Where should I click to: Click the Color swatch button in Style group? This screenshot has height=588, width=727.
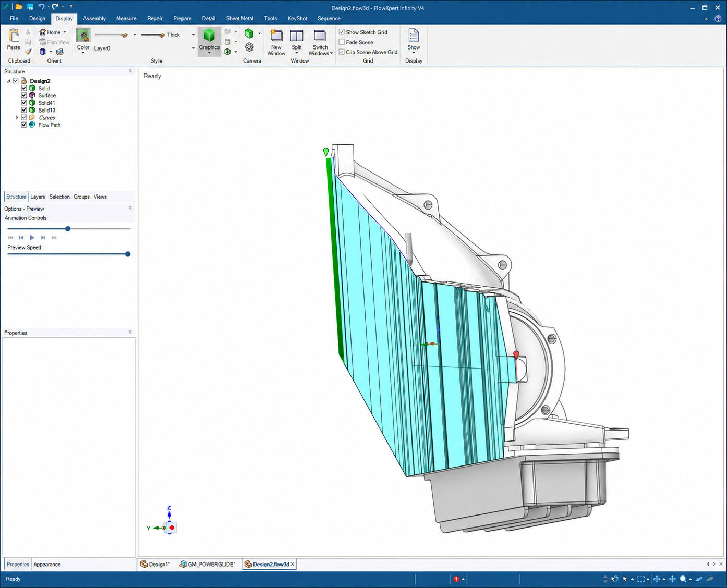83,35
